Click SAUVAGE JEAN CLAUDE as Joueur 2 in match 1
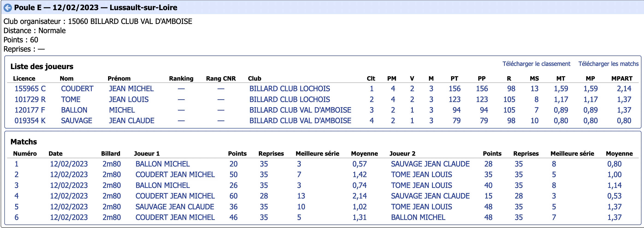Viewport: 644px width, 228px height. 430,164
